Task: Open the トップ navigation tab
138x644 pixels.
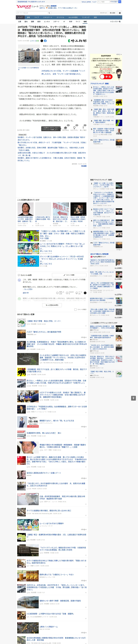Action: tap(20, 17)
